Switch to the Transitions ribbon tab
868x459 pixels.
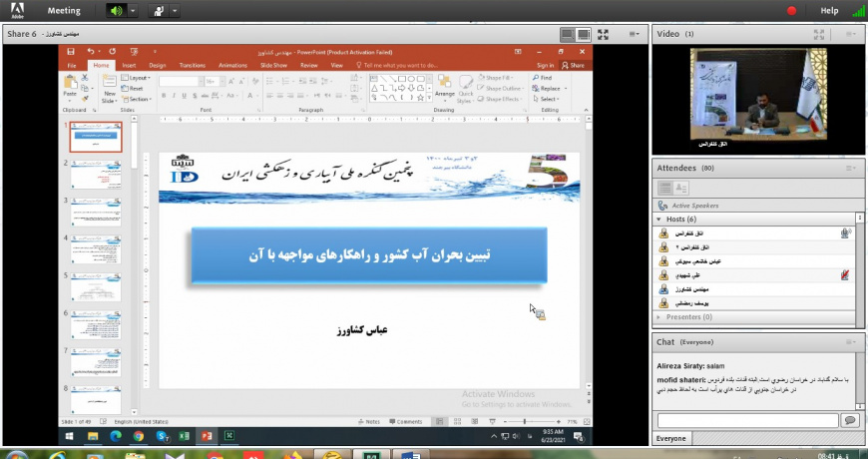[x=193, y=65]
